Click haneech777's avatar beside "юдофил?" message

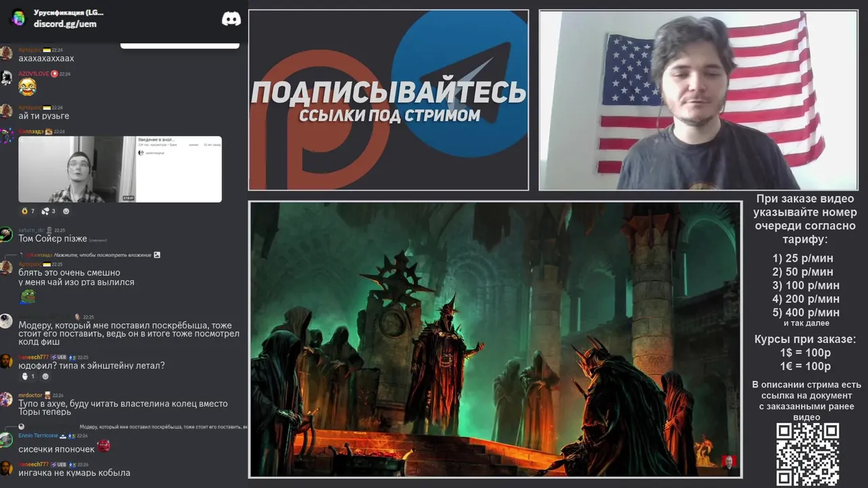click(x=6, y=361)
